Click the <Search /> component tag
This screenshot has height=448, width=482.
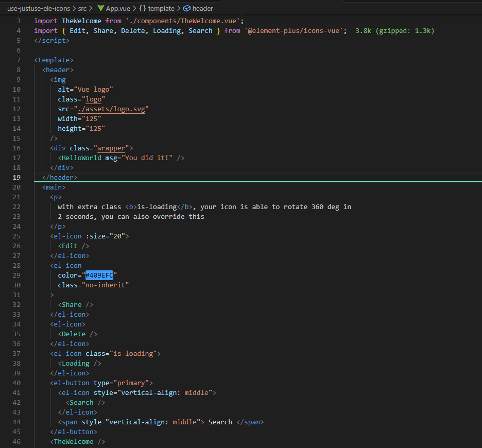click(x=85, y=403)
